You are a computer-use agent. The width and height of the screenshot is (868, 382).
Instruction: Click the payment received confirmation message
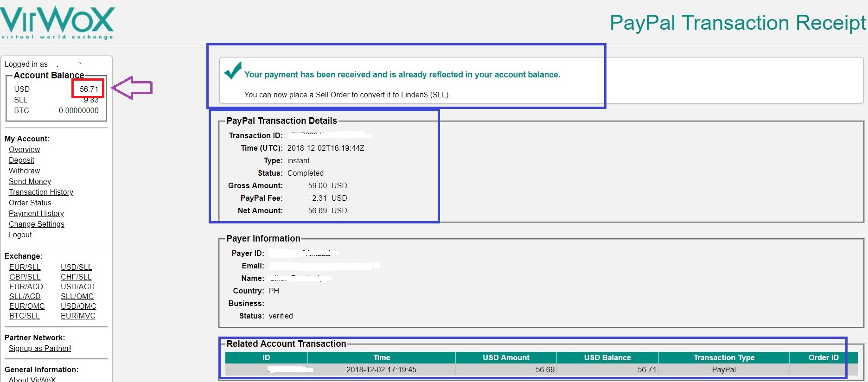pyautogui.click(x=402, y=74)
